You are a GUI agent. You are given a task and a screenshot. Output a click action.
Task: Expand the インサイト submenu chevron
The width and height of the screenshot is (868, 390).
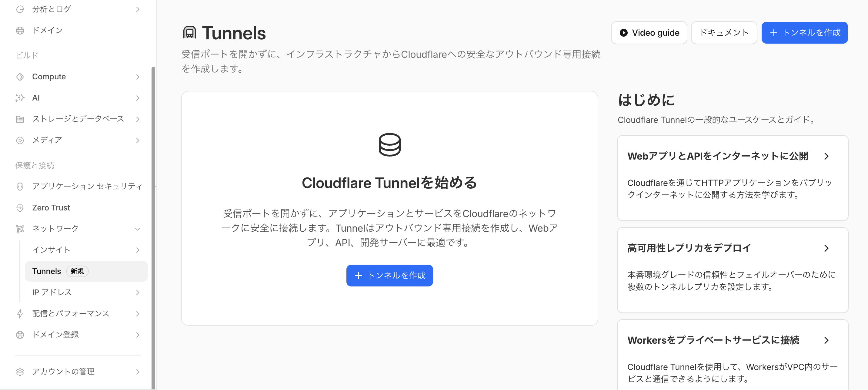(x=138, y=250)
